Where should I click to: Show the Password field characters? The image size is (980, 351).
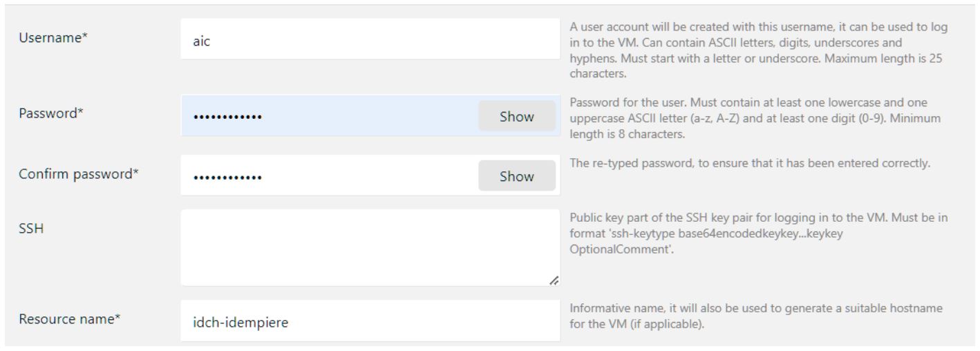pos(516,116)
